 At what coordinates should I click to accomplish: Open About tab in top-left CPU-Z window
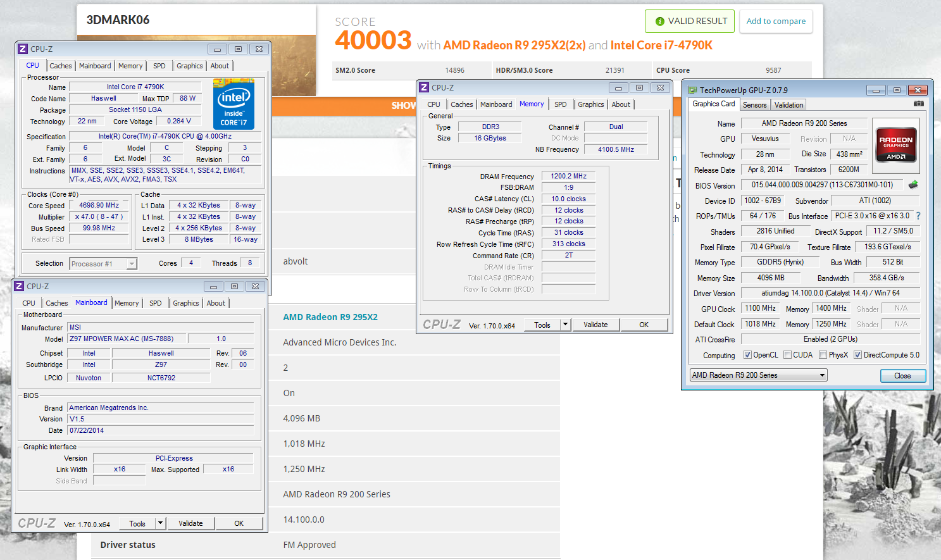pos(220,66)
